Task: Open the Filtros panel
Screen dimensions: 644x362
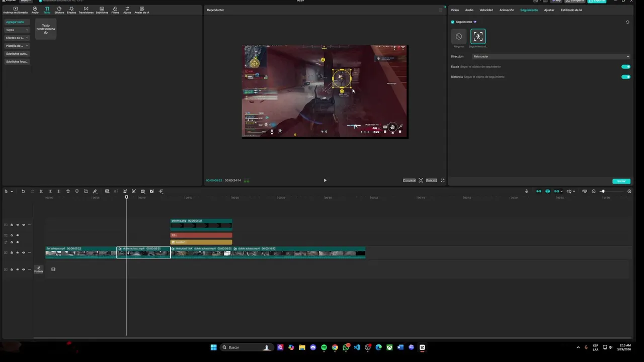Action: pos(115,10)
